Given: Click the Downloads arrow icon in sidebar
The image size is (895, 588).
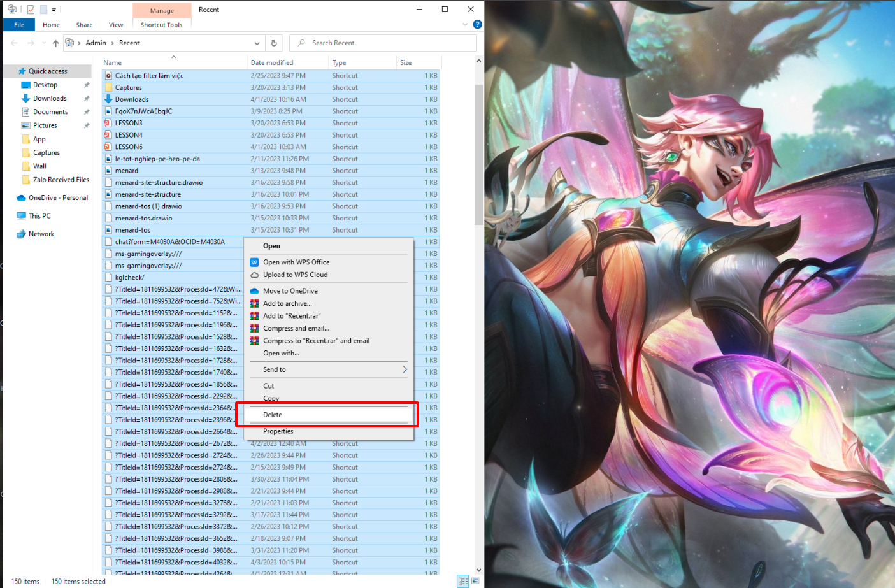Looking at the screenshot, I should click(26, 98).
